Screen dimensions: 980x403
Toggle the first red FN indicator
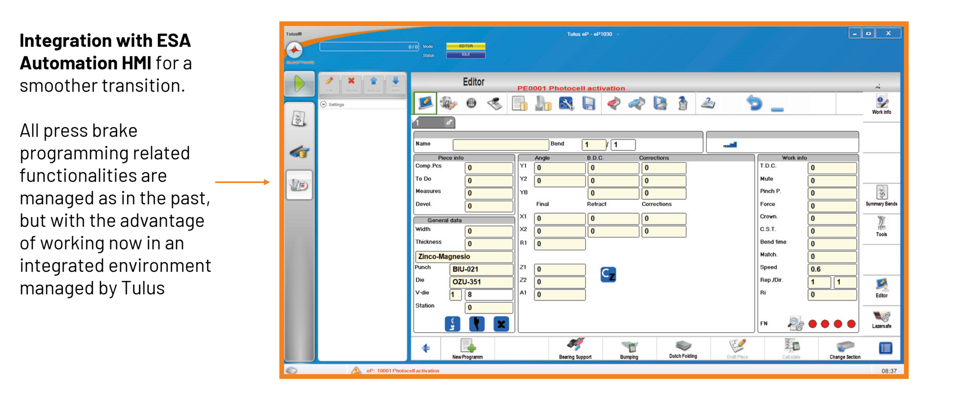tap(813, 324)
